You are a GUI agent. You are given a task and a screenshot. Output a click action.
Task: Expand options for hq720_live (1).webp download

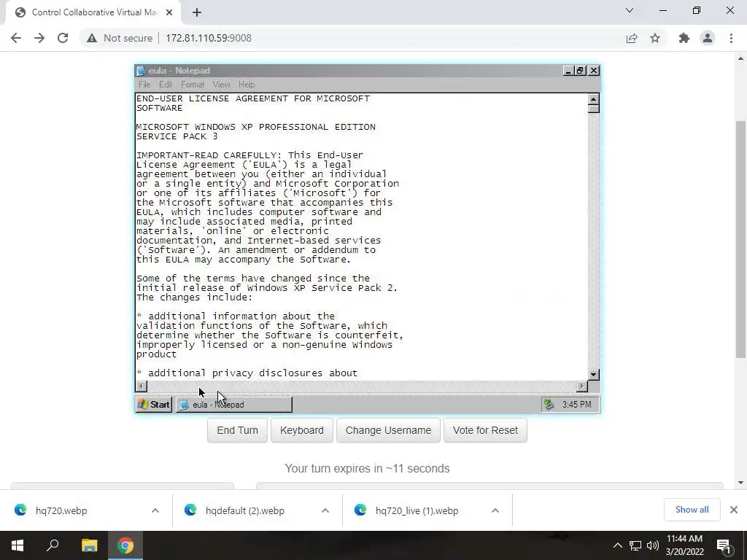tap(495, 510)
